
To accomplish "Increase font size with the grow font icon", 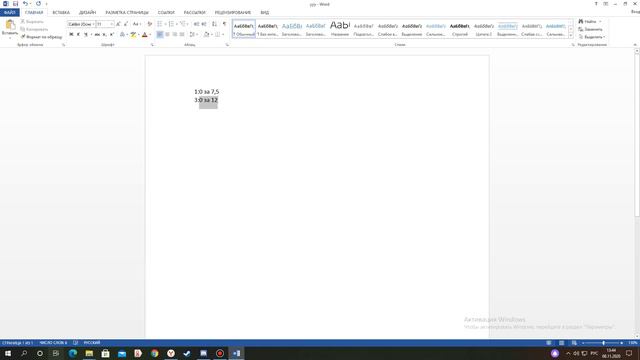I will [x=118, y=24].
